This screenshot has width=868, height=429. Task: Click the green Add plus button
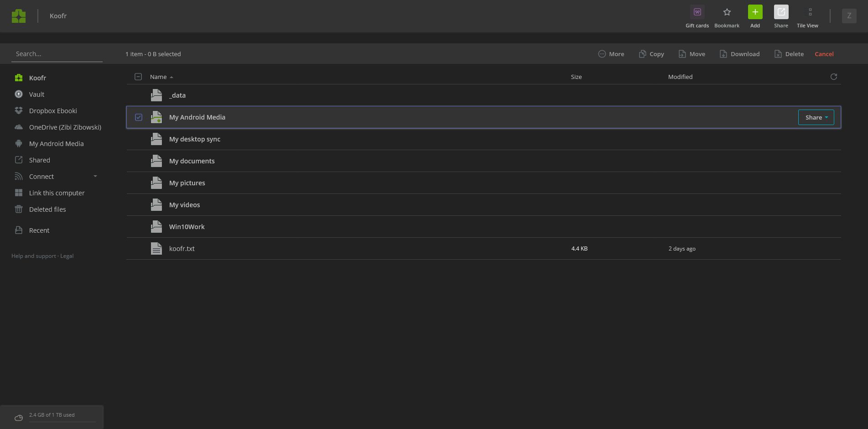click(755, 12)
